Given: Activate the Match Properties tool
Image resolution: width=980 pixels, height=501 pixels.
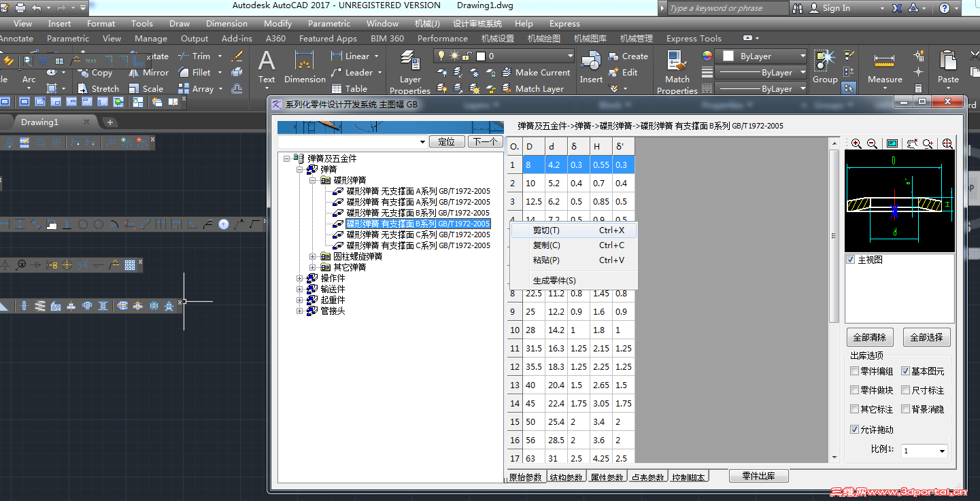Looking at the screenshot, I should point(677,71).
